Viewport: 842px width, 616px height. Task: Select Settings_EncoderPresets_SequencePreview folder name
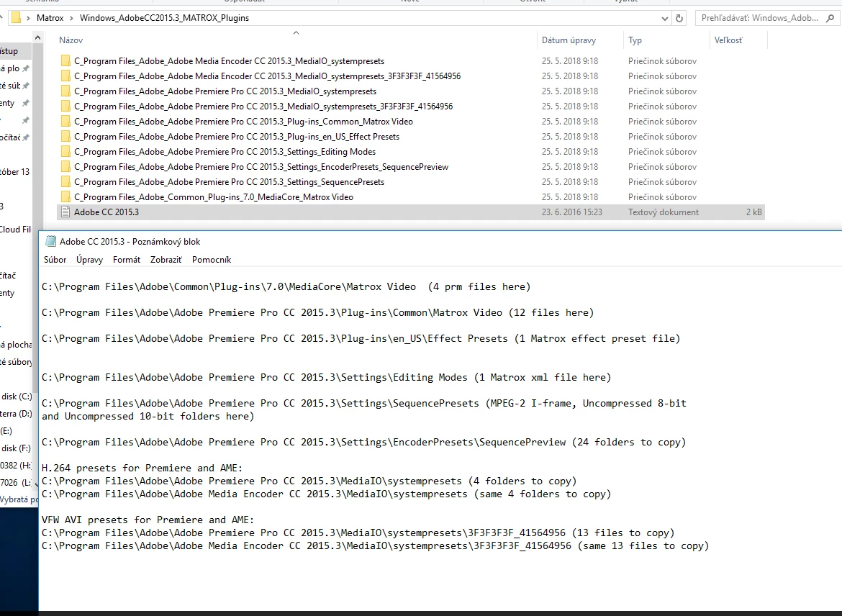coord(261,166)
